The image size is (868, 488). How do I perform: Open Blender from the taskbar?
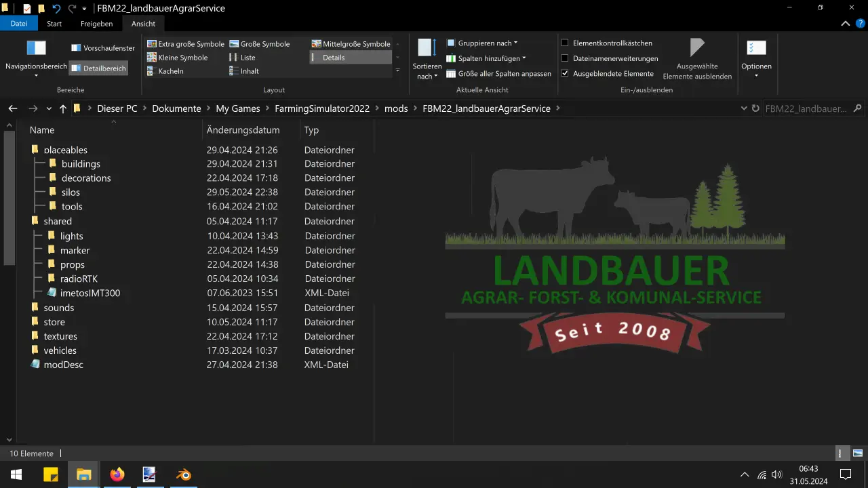183,474
